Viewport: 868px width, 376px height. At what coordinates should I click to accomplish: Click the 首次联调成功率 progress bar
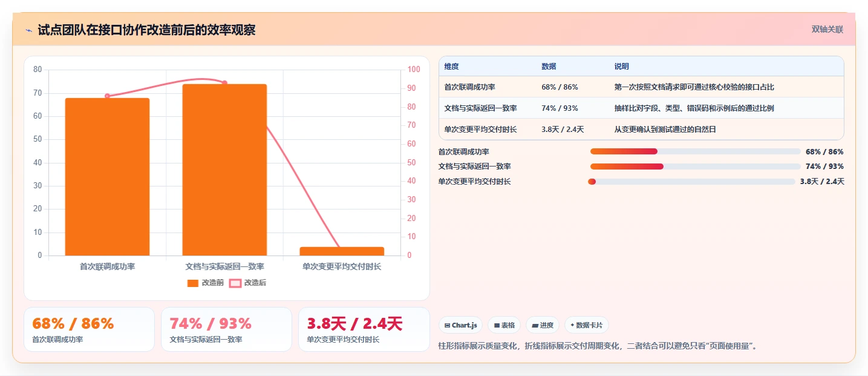tap(695, 151)
